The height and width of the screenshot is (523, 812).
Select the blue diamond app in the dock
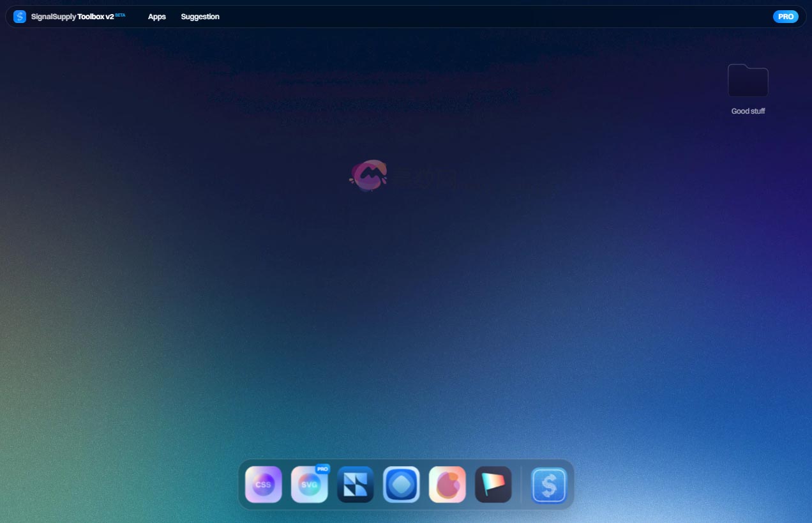pyautogui.click(x=401, y=484)
